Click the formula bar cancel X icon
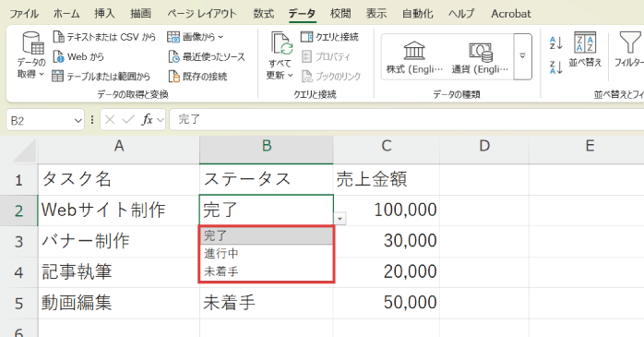Image resolution: width=644 pixels, height=337 pixels. point(110,120)
